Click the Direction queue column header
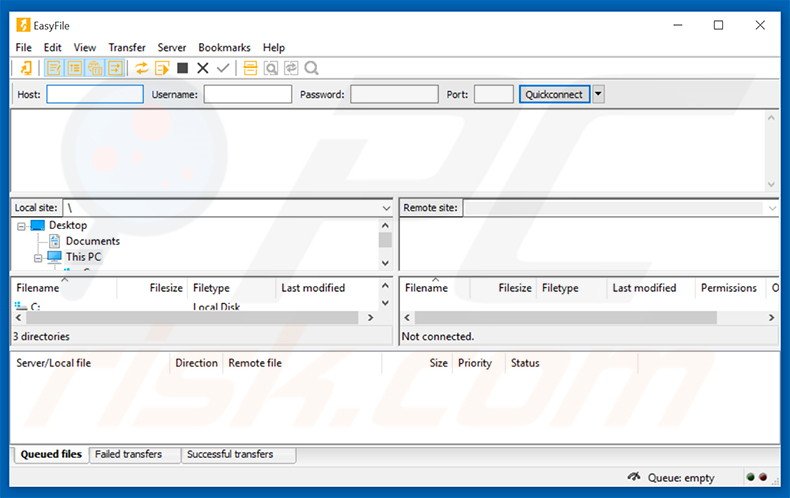This screenshot has width=790, height=498. (x=196, y=363)
